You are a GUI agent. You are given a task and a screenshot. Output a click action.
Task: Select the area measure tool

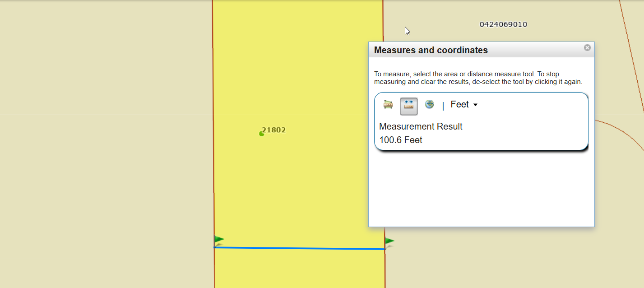388,105
